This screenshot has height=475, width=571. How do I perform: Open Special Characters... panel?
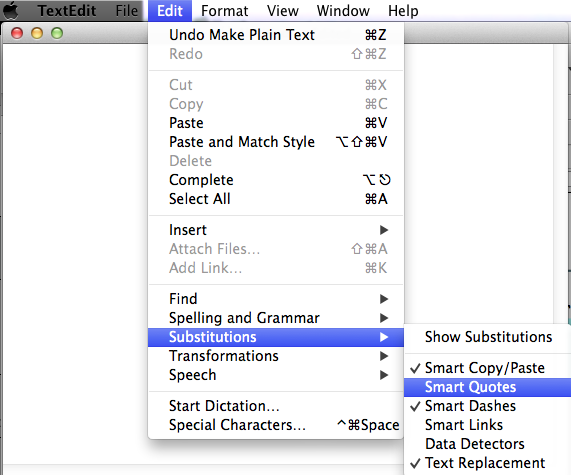276,425
